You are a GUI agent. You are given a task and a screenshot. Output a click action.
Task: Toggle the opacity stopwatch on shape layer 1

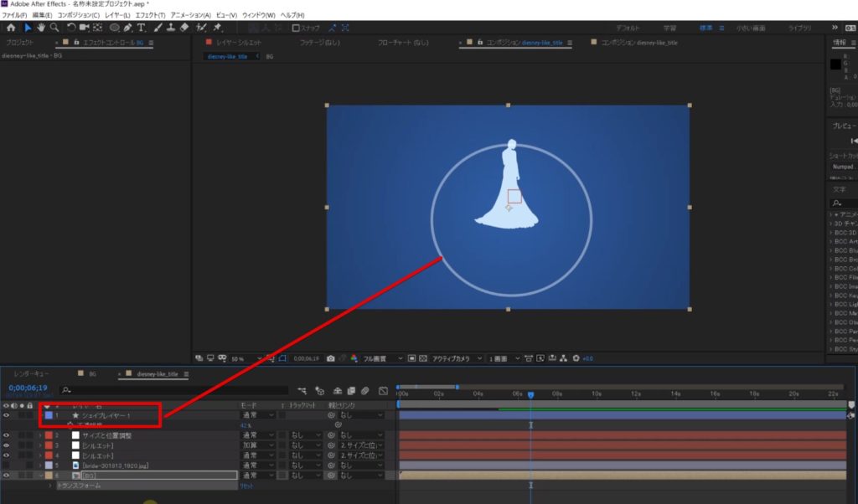point(70,425)
